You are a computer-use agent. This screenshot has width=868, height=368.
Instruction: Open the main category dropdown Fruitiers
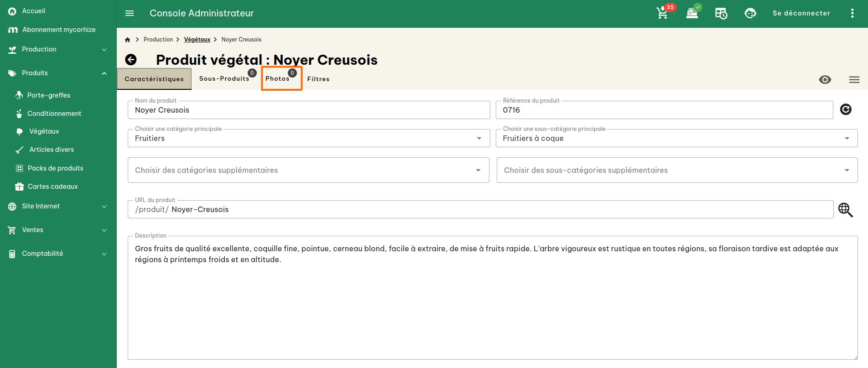click(309, 138)
